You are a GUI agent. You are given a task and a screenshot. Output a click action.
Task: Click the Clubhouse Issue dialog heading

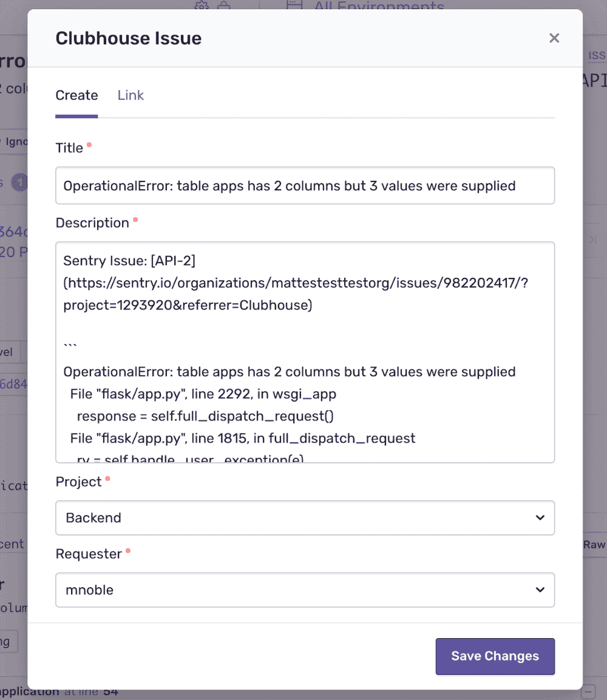[128, 38]
